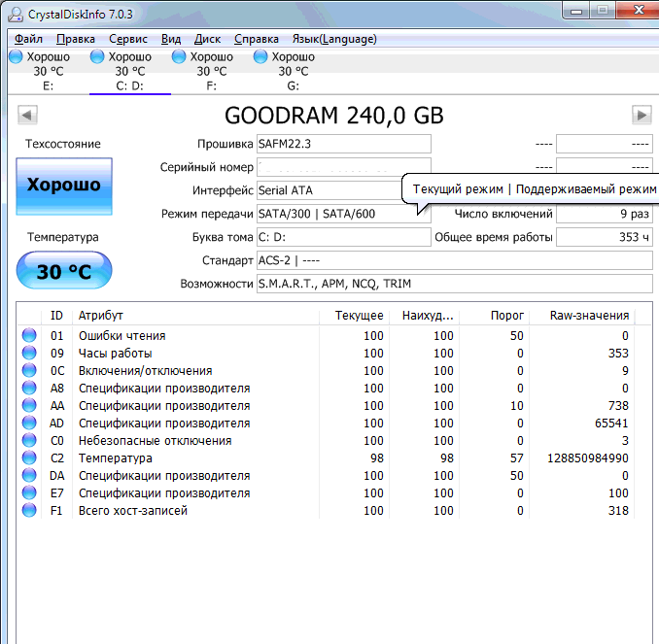Click status orb for row A8
The height and width of the screenshot is (644, 659).
coord(29,388)
